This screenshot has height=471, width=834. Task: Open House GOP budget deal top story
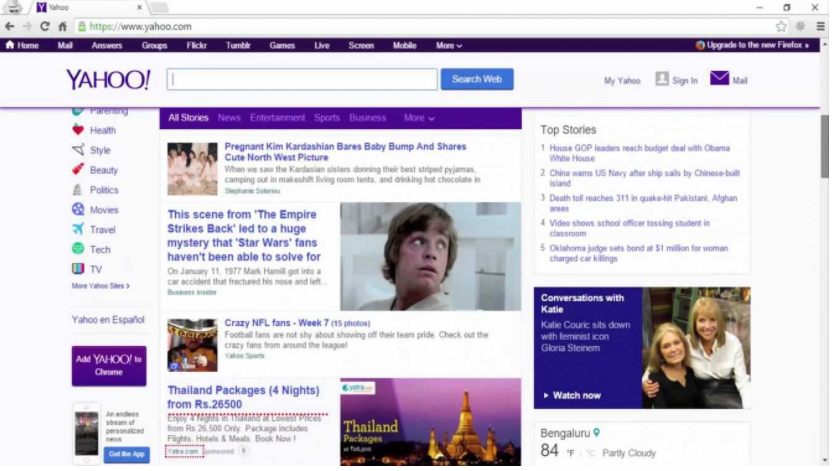pyautogui.click(x=639, y=153)
